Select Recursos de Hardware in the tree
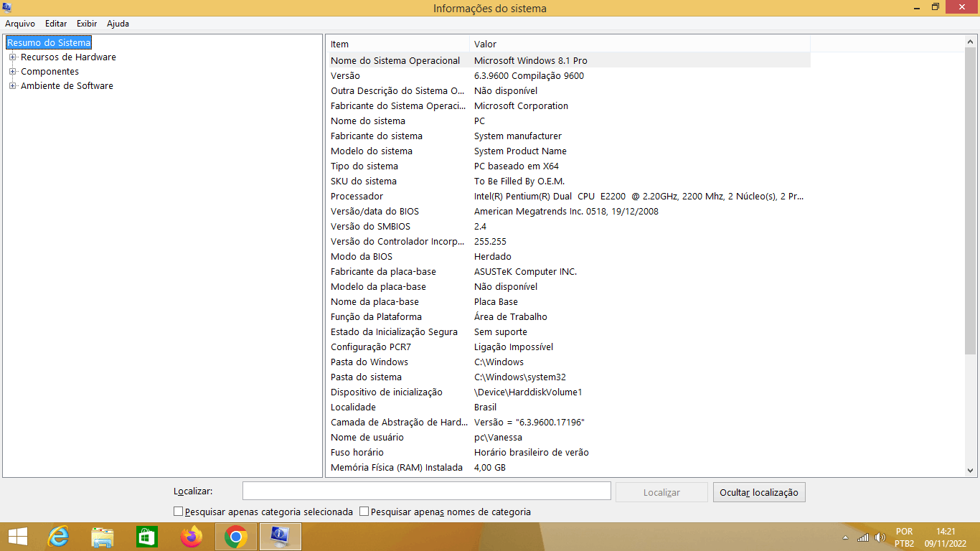The image size is (980, 551). (x=68, y=57)
